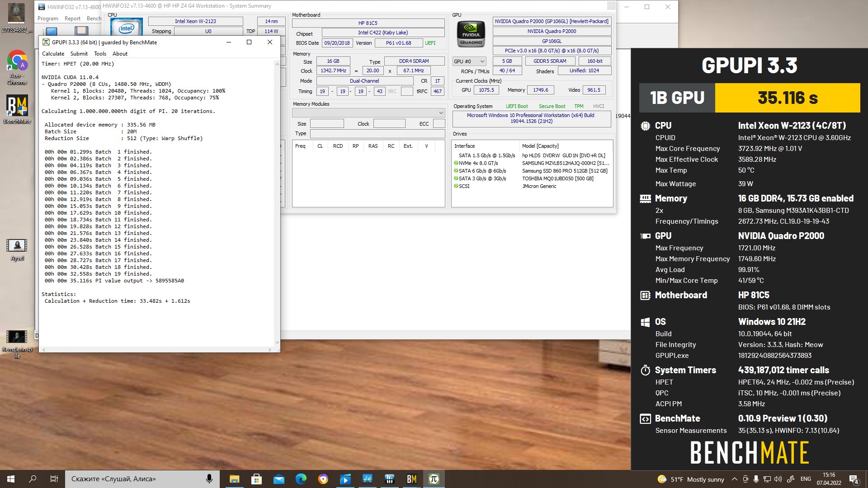868x488 pixels.
Task: Open File Explorer from the taskbar
Action: 234,479
